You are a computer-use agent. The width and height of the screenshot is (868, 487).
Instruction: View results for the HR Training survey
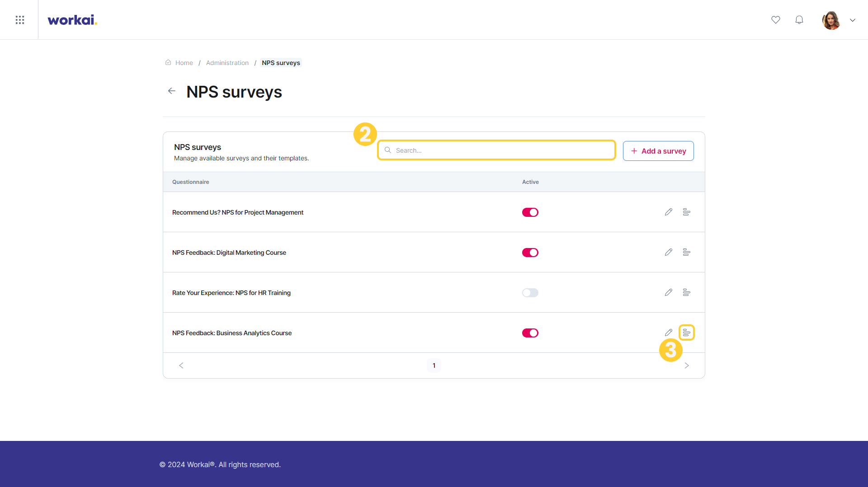(686, 292)
